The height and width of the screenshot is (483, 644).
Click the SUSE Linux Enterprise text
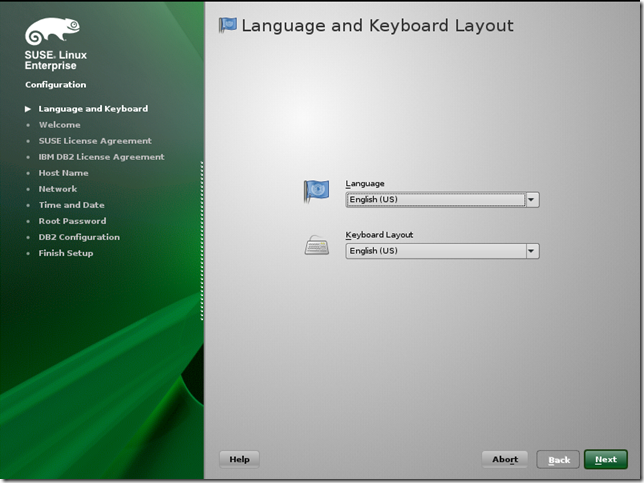(55, 60)
